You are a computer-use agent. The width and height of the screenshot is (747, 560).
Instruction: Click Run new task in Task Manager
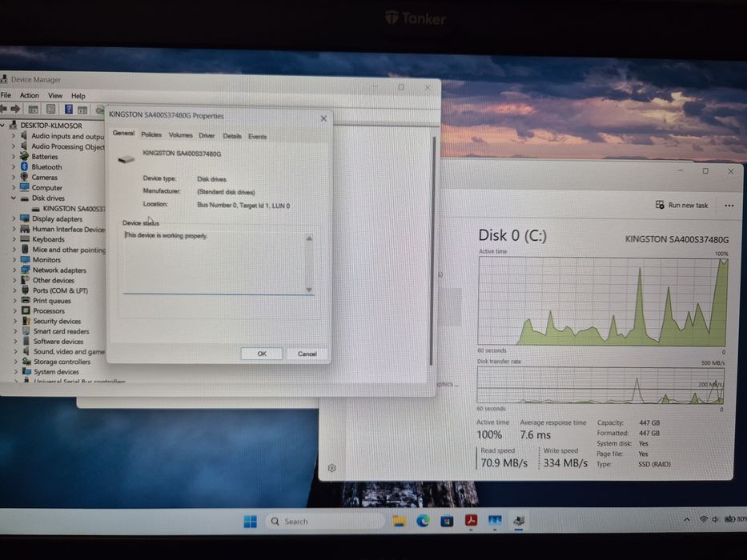(x=681, y=205)
